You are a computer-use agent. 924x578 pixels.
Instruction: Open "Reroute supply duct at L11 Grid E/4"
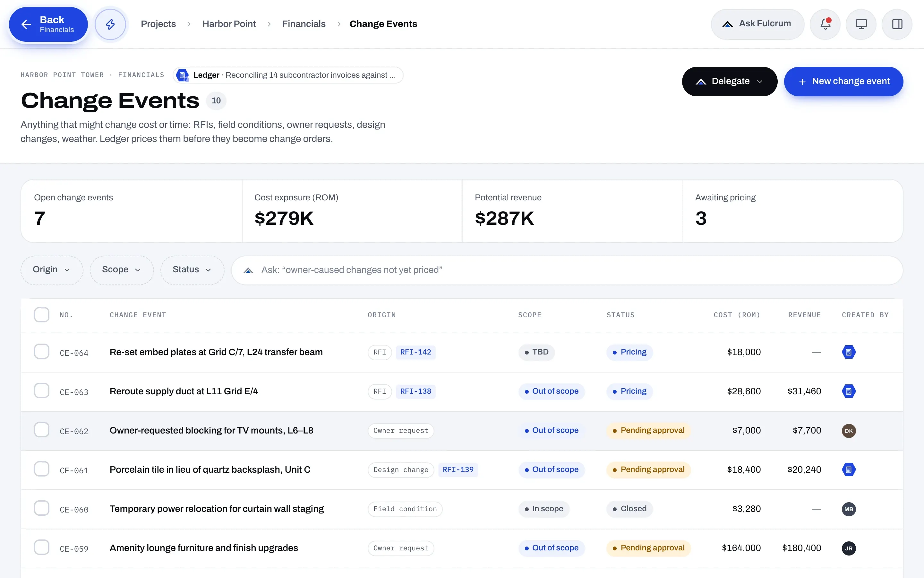click(x=184, y=391)
